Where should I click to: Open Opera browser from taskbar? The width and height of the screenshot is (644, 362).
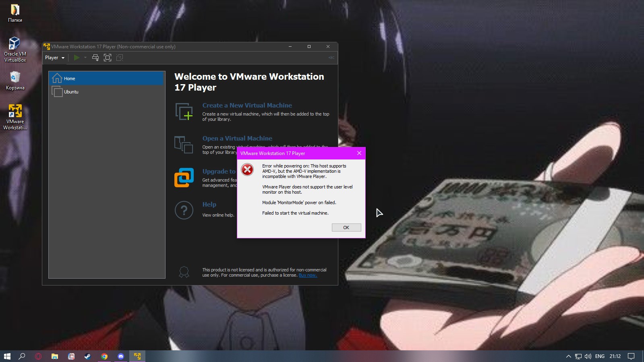click(38, 356)
